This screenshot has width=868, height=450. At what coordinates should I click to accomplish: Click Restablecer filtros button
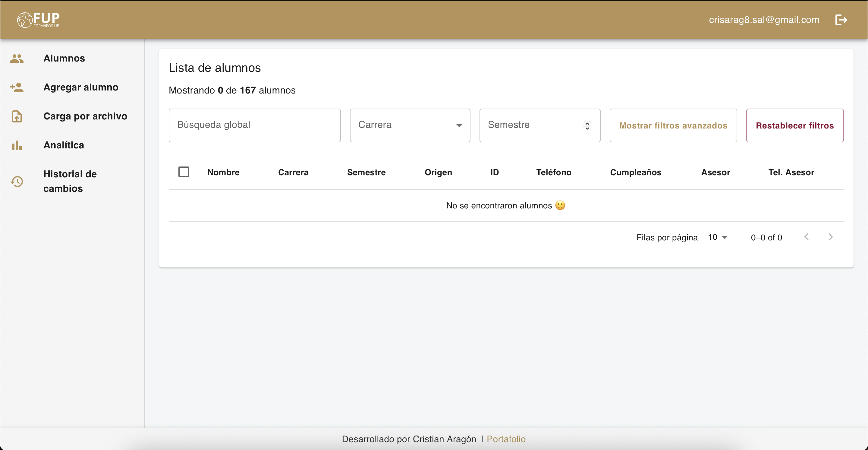(794, 125)
